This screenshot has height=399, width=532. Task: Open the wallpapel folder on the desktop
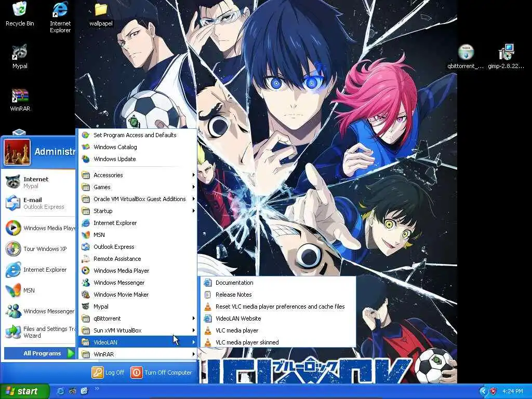coord(101,15)
